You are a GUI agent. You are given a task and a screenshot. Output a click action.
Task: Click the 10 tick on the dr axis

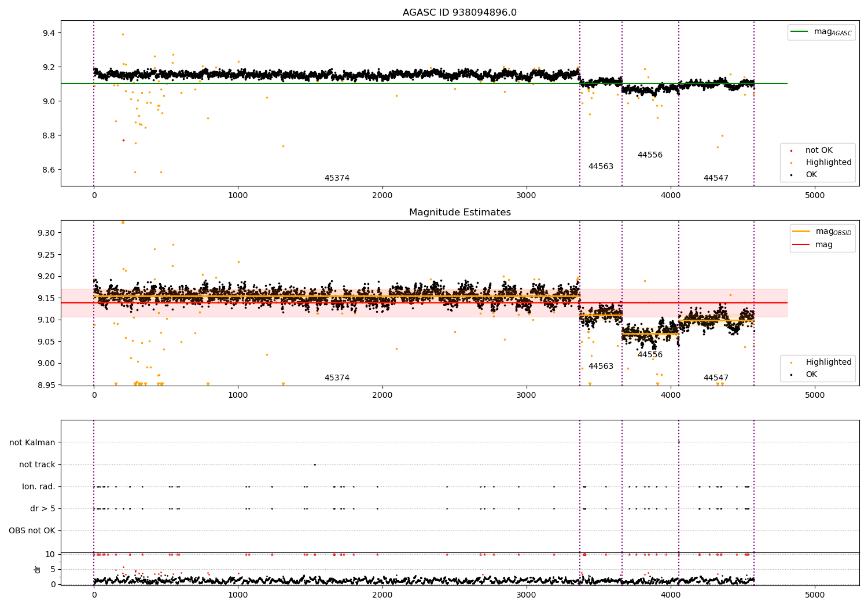click(50, 555)
